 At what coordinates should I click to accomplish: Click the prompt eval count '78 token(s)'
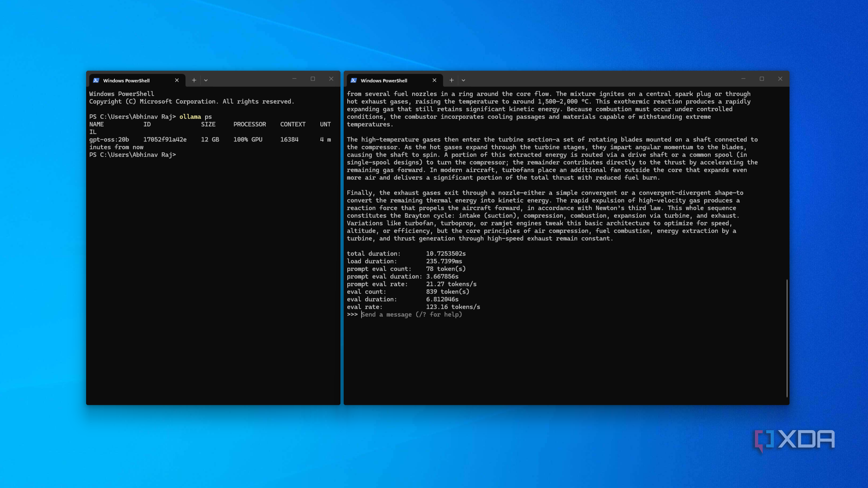click(x=446, y=269)
